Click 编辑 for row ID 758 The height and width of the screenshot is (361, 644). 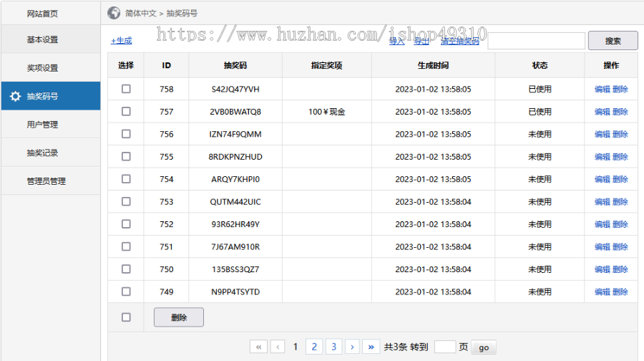pos(602,90)
